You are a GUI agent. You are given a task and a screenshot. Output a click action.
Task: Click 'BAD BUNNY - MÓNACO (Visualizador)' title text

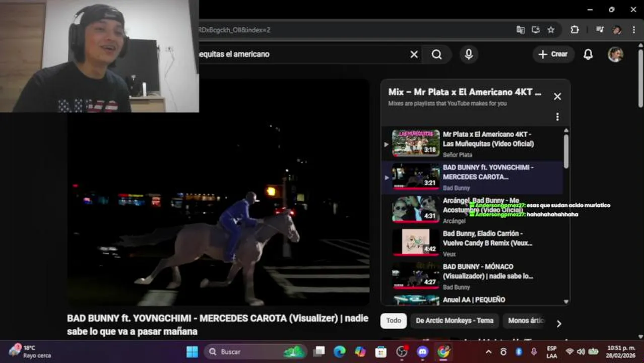tap(488, 271)
